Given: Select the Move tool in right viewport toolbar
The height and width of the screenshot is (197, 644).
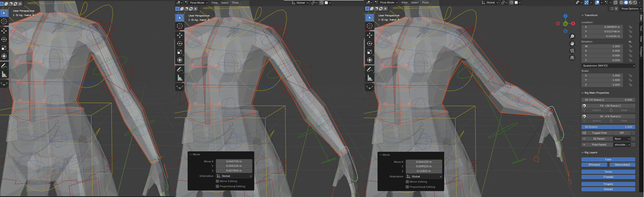Looking at the screenshot, I should (370, 35).
